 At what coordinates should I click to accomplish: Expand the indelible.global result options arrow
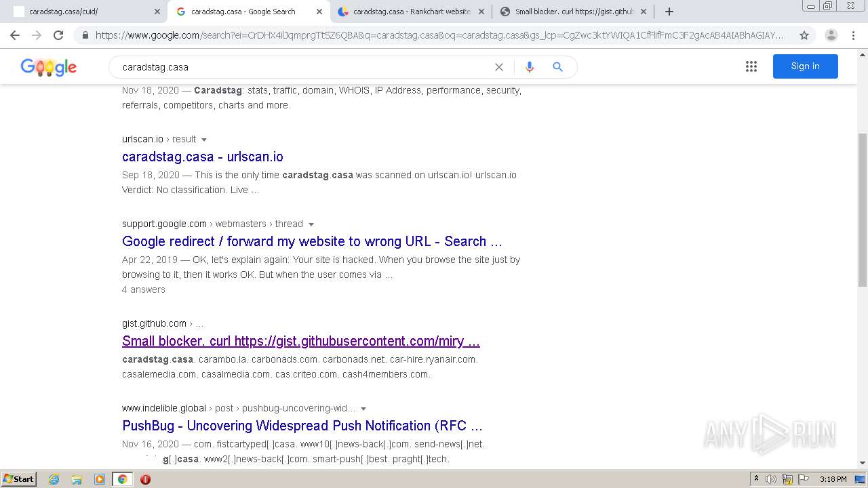(x=363, y=409)
